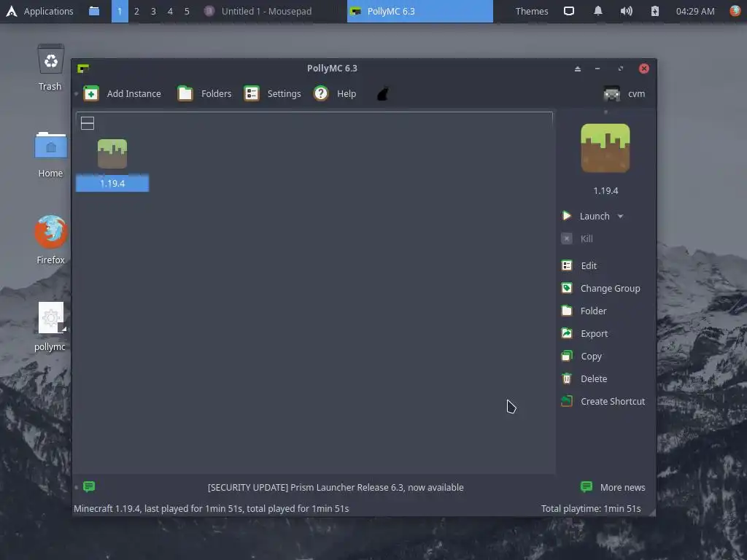Switch to workspace 2

[136, 11]
